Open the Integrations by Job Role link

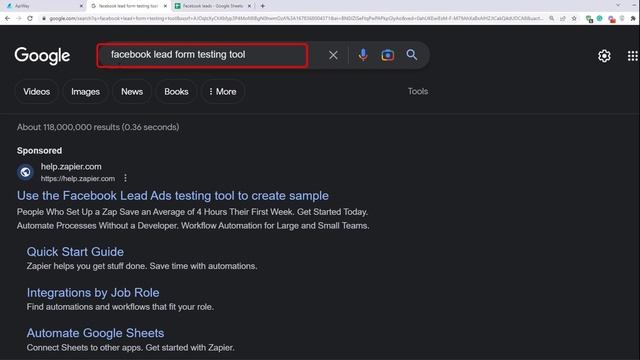pos(93,293)
